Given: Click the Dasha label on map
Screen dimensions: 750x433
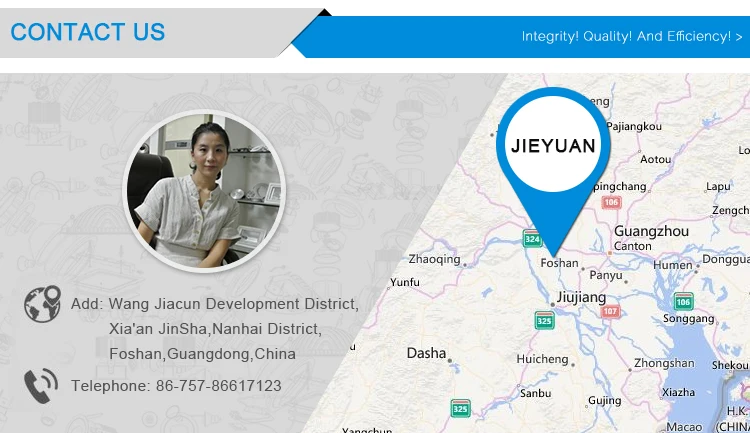Looking at the screenshot, I should point(426,353).
